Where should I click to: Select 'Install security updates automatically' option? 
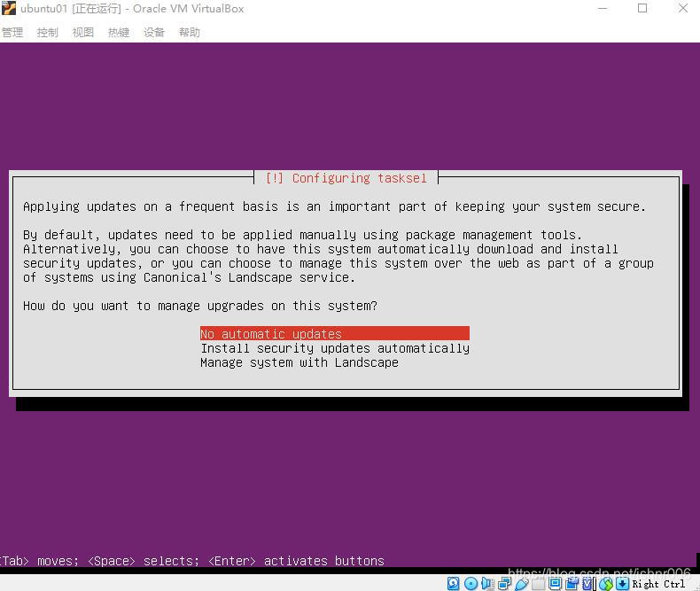click(x=335, y=347)
